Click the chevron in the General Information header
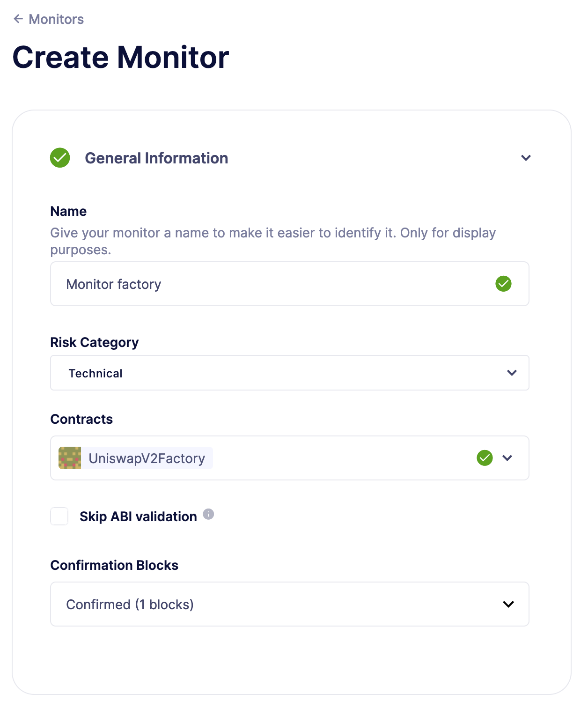 (526, 158)
